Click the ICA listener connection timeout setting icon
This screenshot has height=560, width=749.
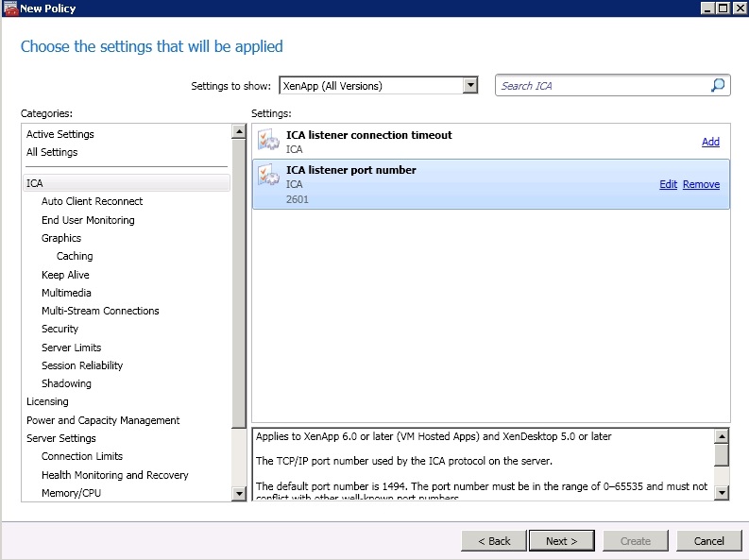(268, 140)
